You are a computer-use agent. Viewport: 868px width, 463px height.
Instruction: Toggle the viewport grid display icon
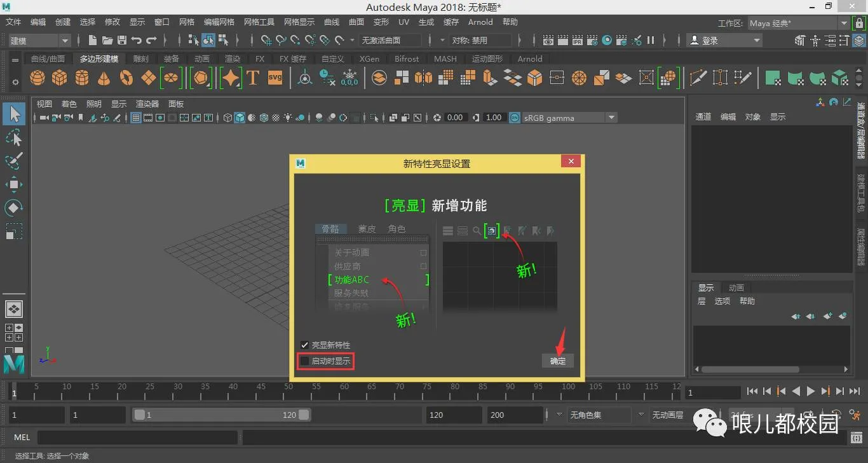[136, 118]
